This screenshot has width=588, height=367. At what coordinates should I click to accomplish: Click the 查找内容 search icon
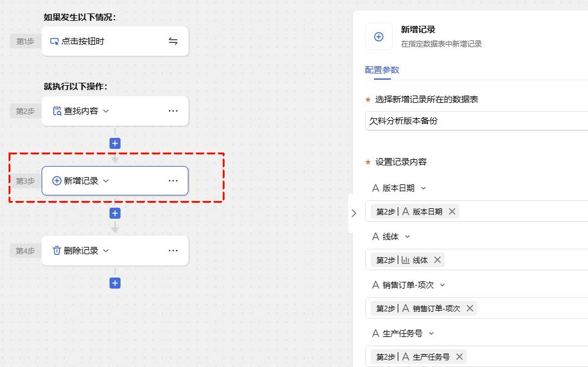[x=57, y=111]
